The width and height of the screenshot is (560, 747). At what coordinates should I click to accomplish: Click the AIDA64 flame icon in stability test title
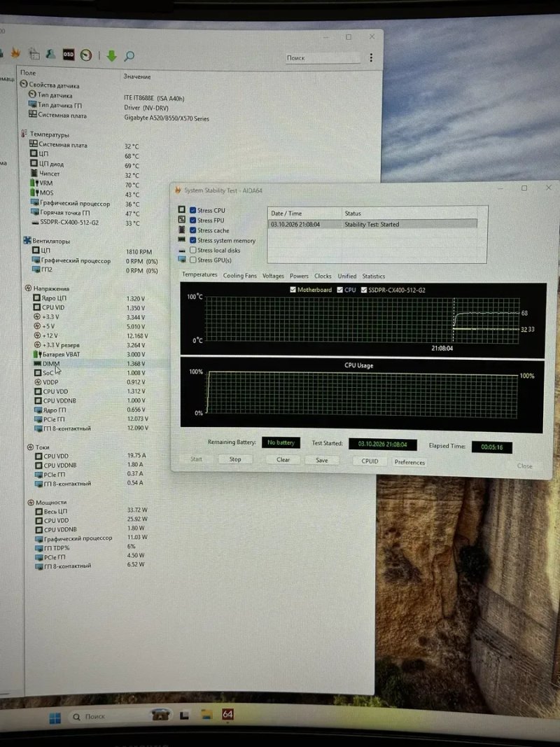178,190
